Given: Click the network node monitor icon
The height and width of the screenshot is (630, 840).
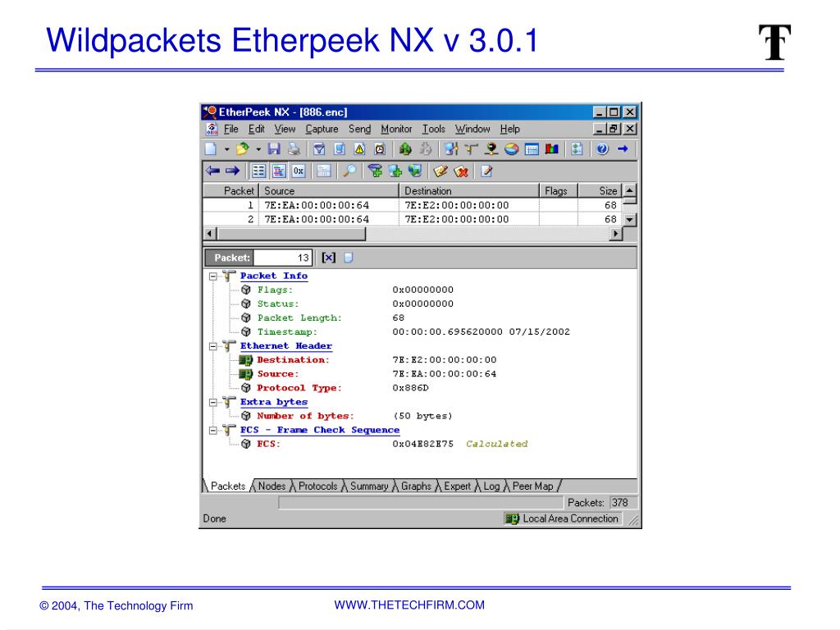Looking at the screenshot, I should pyautogui.click(x=491, y=149).
